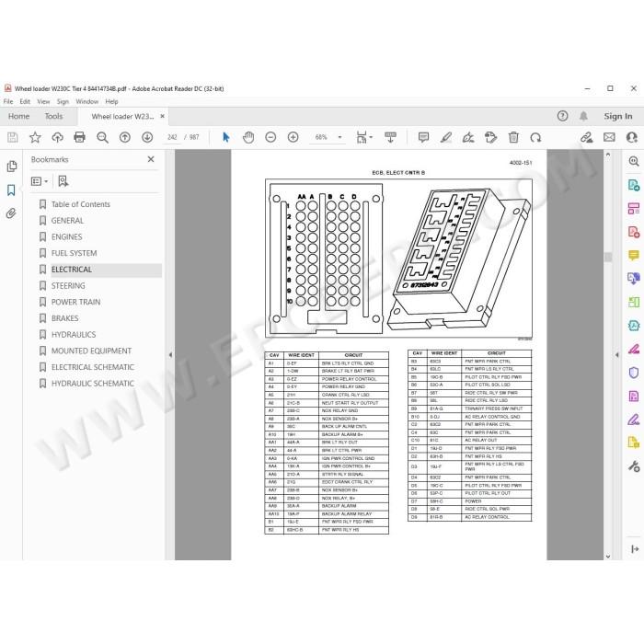The width and height of the screenshot is (644, 644).
Task: Open the Attachments paperclip panel
Action: point(11,213)
